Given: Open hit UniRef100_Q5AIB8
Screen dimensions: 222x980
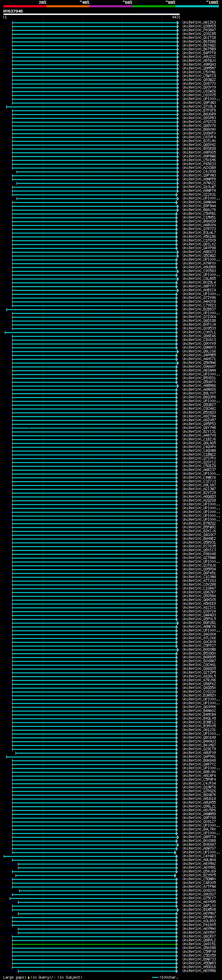Looking at the screenshot, I should [x=199, y=948].
